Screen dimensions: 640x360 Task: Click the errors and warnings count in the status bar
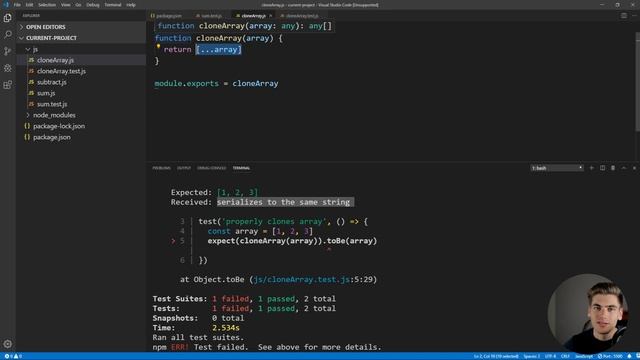click(x=13, y=356)
